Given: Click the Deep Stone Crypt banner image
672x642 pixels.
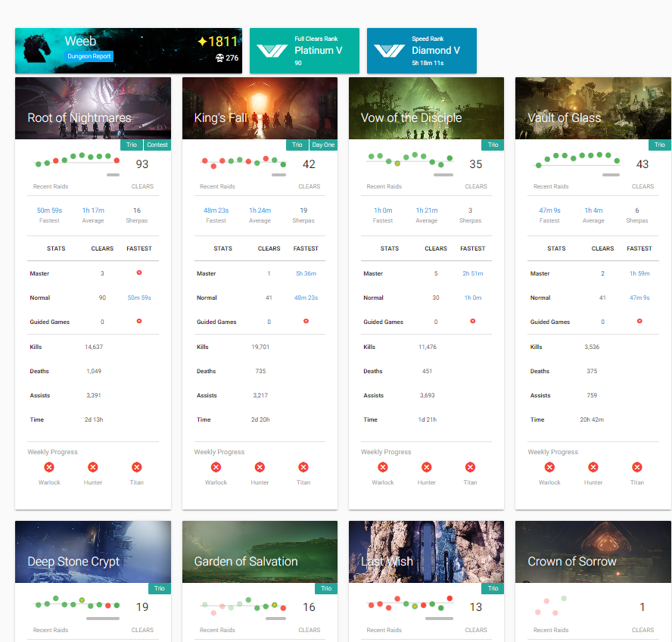Looking at the screenshot, I should (93, 552).
